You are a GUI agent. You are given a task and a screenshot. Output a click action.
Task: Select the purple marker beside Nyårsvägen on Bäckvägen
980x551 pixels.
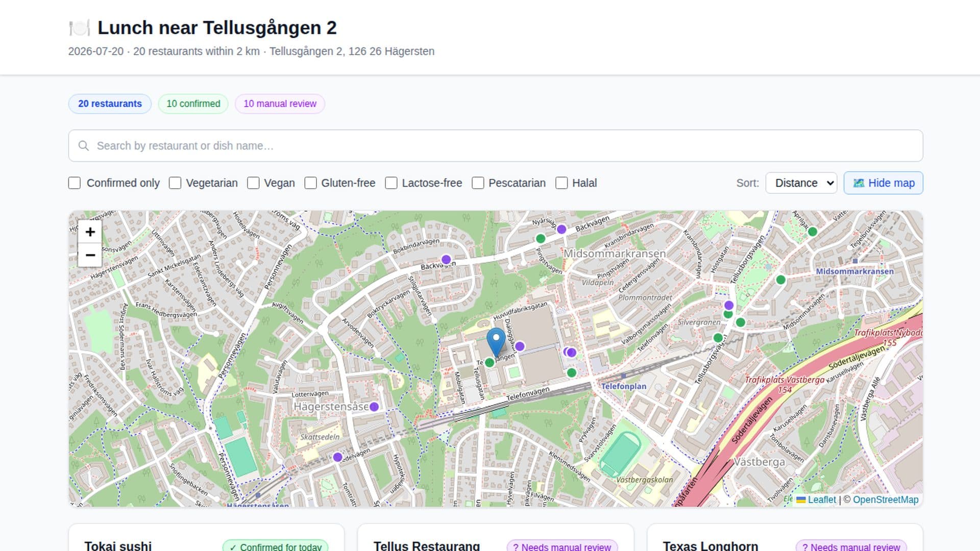pyautogui.click(x=561, y=230)
